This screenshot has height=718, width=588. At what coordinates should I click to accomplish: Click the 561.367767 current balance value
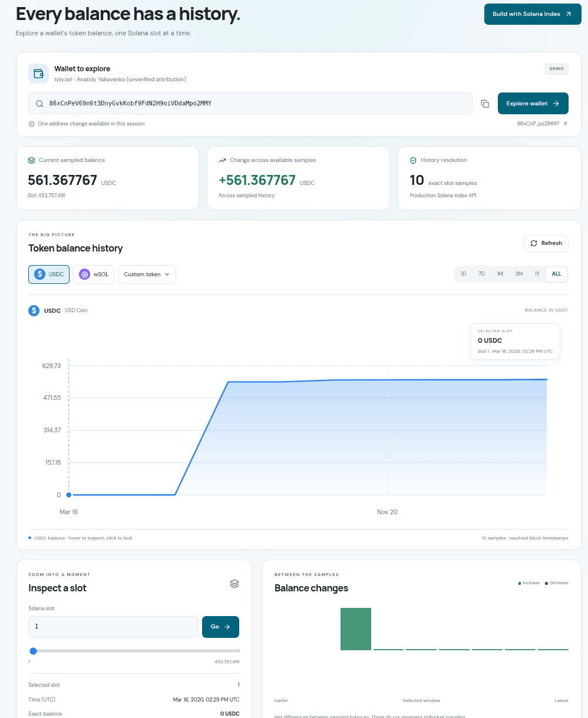click(62, 180)
